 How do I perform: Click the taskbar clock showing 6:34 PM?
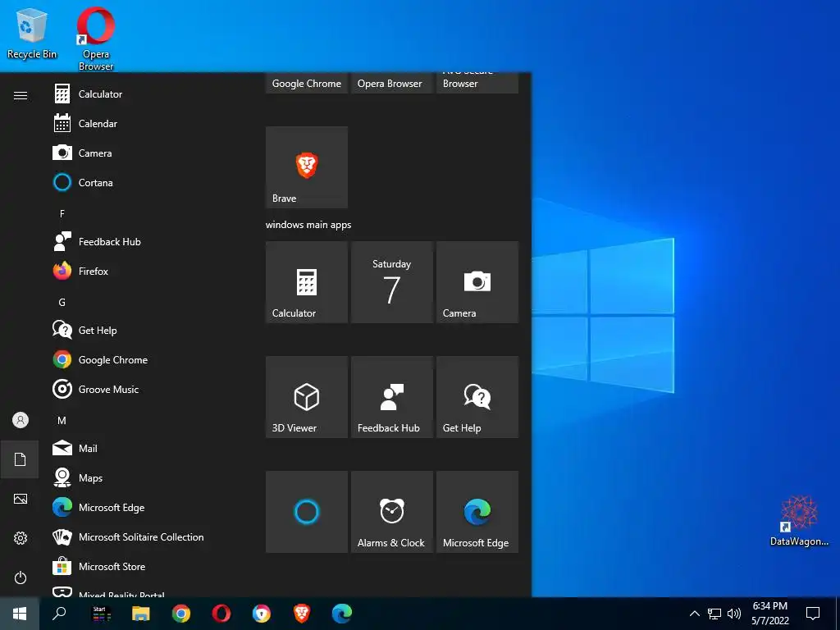tap(769, 614)
